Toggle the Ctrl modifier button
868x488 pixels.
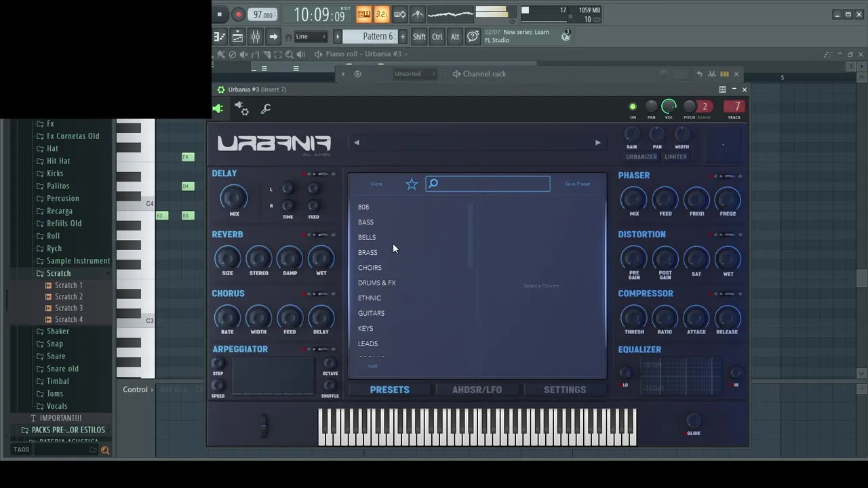coord(437,37)
